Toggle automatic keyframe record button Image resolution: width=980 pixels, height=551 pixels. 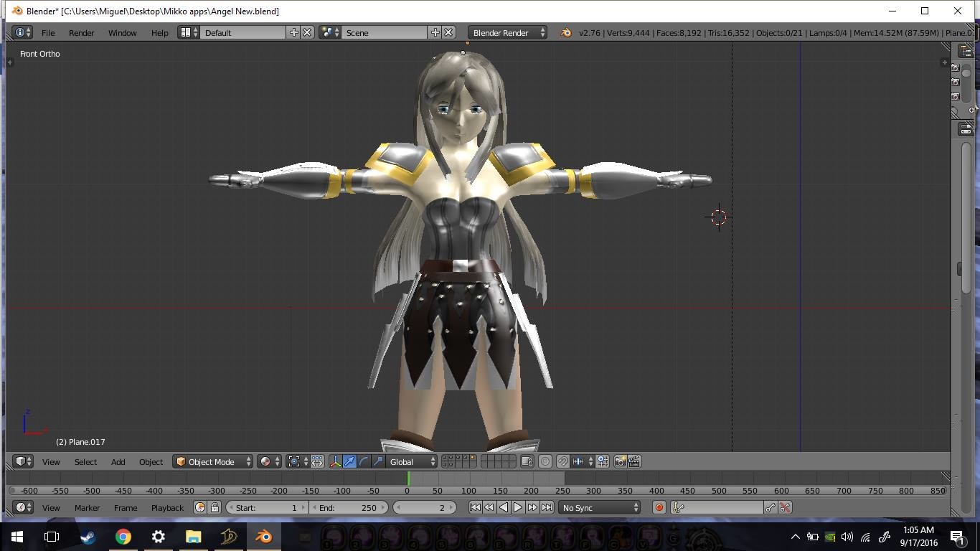point(659,508)
